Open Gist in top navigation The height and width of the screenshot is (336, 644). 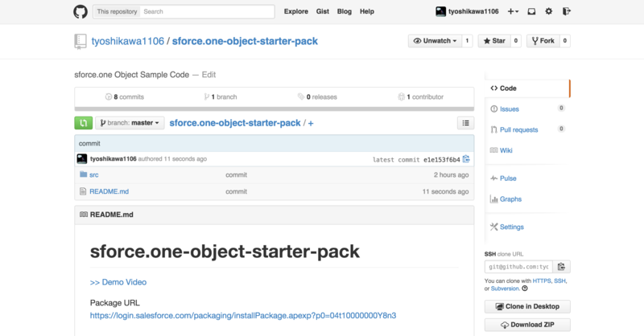pyautogui.click(x=323, y=11)
